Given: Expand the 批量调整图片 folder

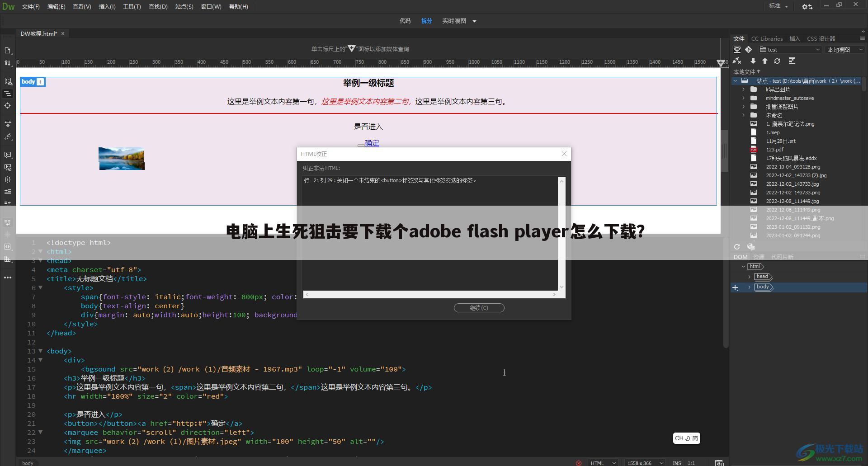Looking at the screenshot, I should pos(743,107).
